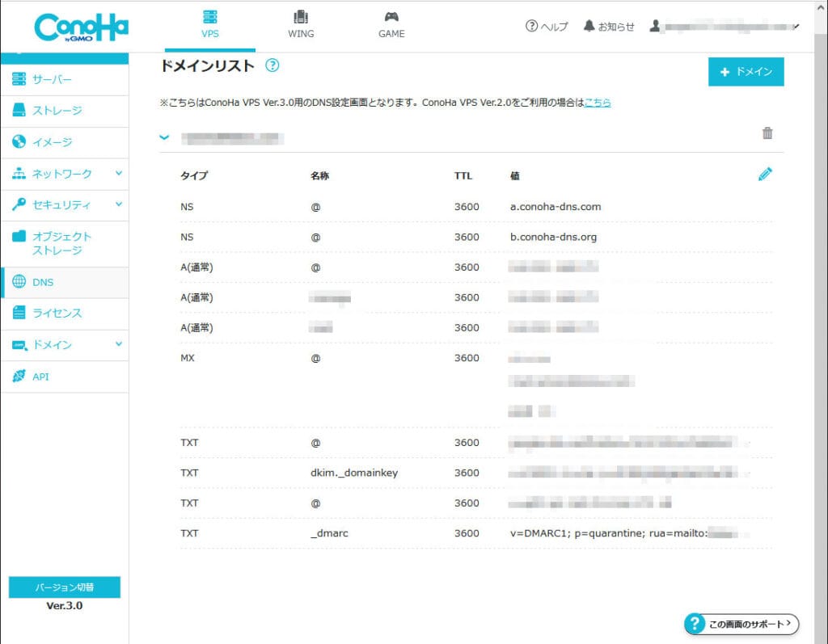Click the GAME controller icon
Image resolution: width=828 pixels, height=644 pixels.
pyautogui.click(x=391, y=17)
